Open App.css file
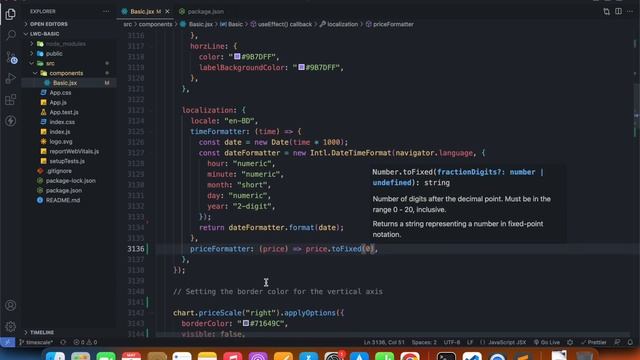 (60, 93)
